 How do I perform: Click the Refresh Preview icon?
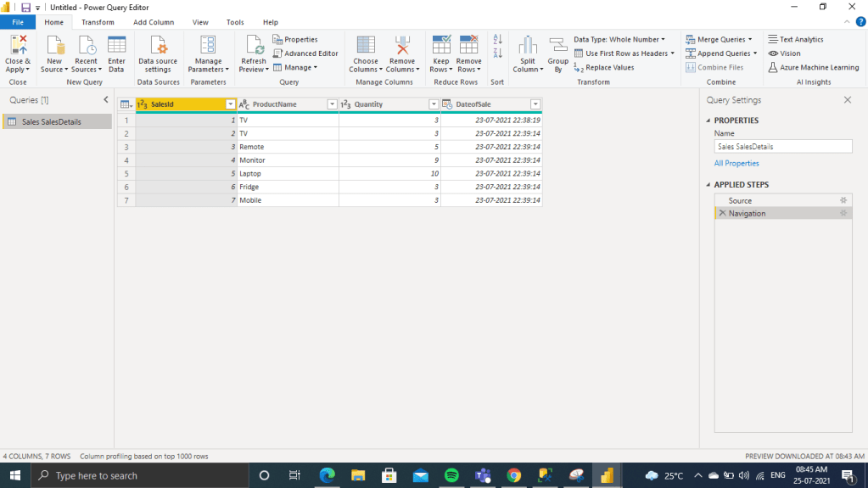click(253, 46)
